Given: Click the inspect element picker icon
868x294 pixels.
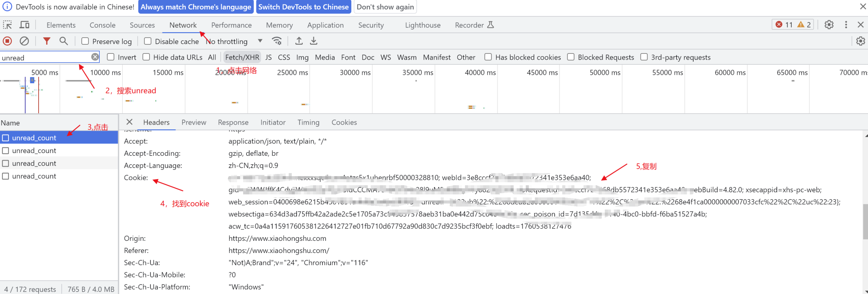Looking at the screenshot, I should coord(7,25).
